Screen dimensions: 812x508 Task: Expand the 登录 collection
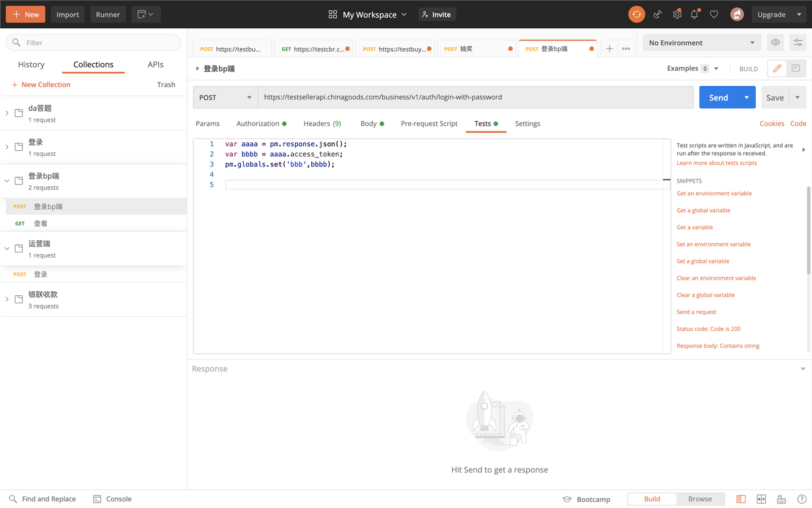7,147
